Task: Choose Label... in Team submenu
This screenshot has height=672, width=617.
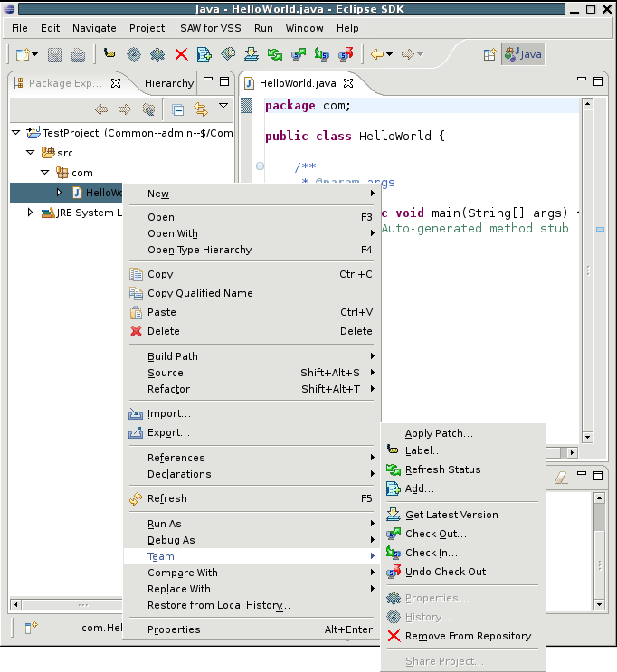Action: [462, 450]
